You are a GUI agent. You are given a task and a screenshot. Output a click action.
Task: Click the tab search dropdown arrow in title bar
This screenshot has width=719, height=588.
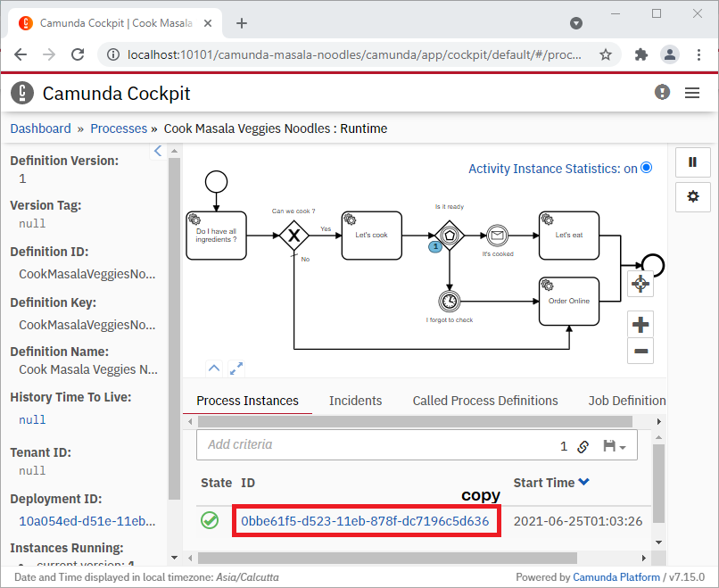[x=576, y=23]
